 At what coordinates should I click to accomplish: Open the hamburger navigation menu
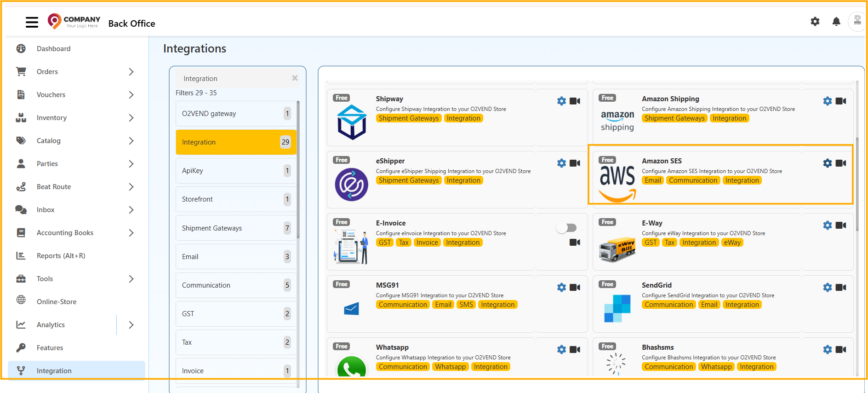pyautogui.click(x=32, y=22)
